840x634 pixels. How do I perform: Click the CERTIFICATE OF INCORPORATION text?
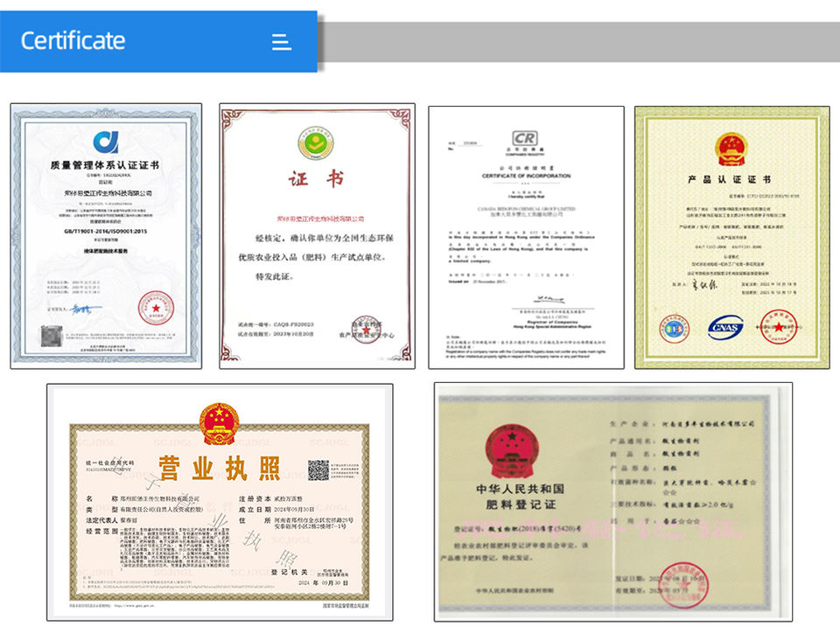[526, 176]
